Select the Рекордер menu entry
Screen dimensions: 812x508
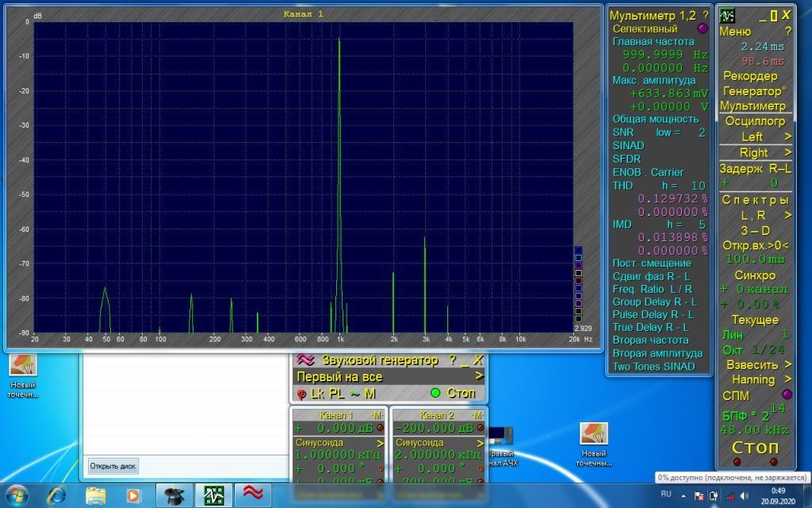point(750,76)
